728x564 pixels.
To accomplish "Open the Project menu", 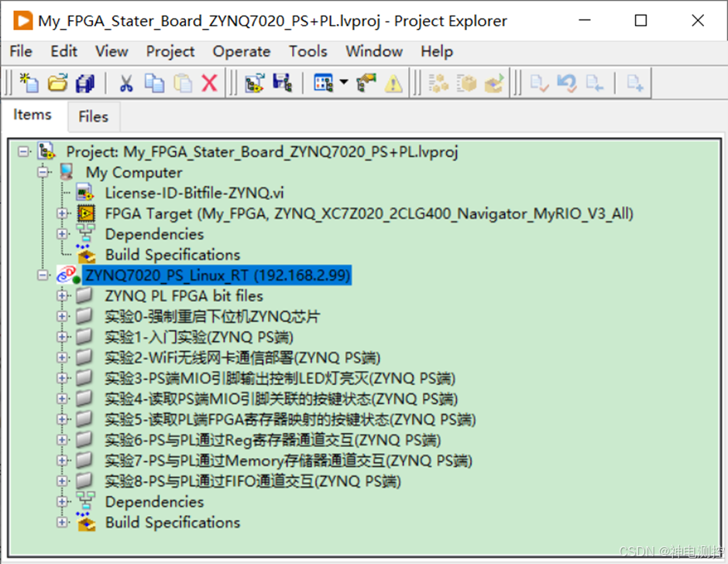I will tap(170, 52).
